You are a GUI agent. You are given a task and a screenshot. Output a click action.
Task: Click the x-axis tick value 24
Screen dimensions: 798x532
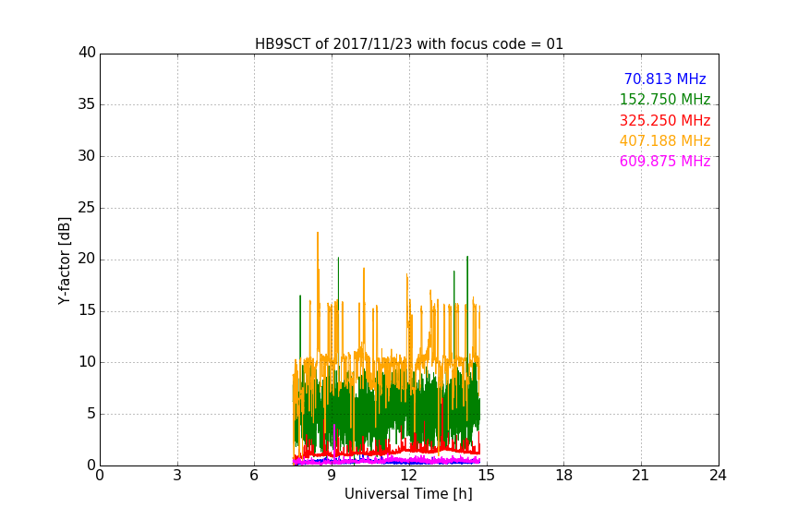(718, 476)
